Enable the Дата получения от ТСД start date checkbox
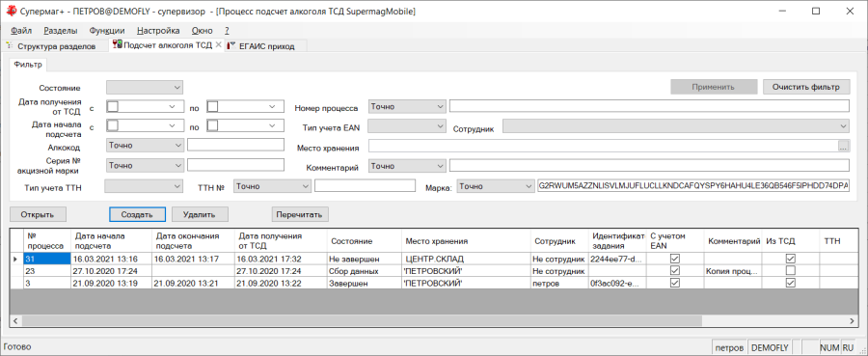The height and width of the screenshot is (356, 868). [x=113, y=106]
